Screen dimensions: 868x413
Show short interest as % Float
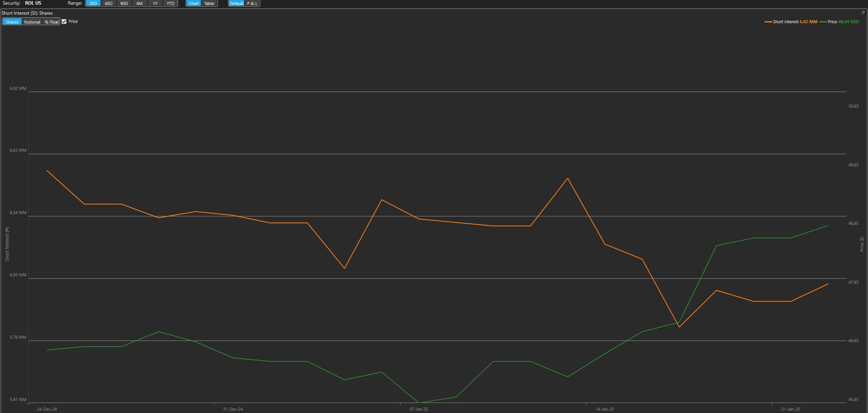(x=51, y=22)
